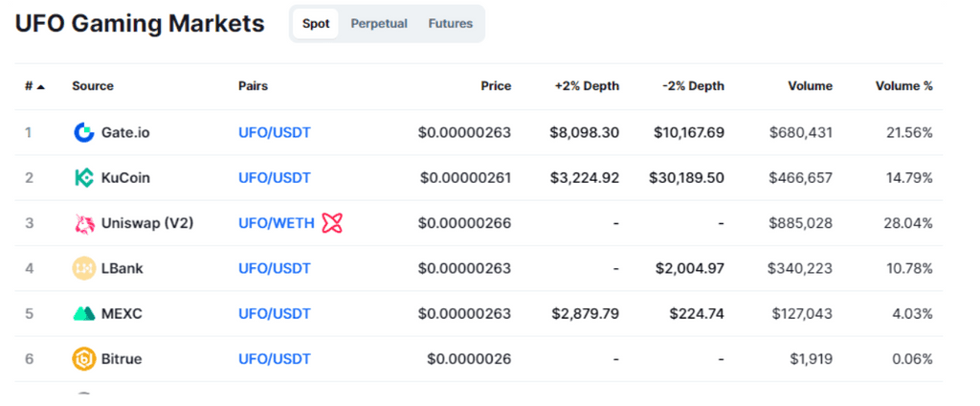Open KuCoin UFO/USDT pair link

click(x=275, y=178)
